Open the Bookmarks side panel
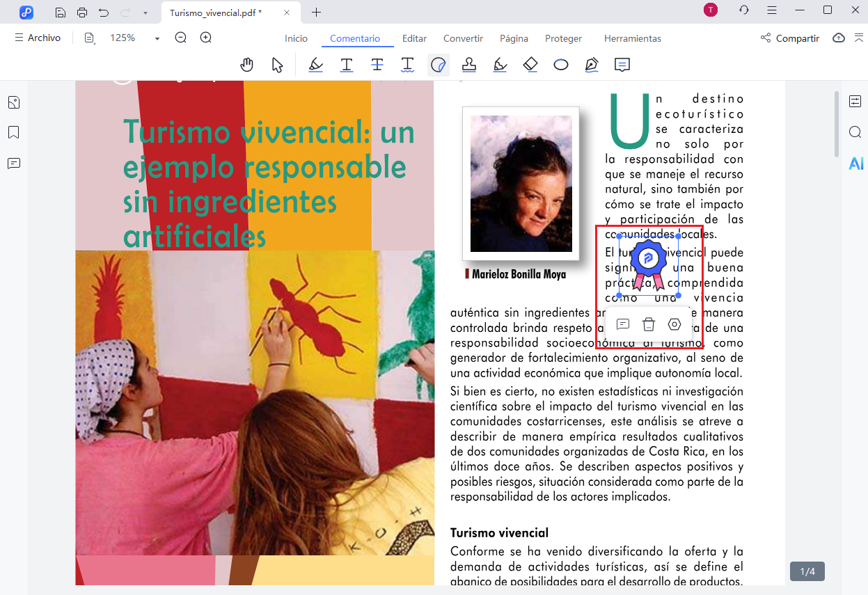The width and height of the screenshot is (868, 595). [14, 133]
